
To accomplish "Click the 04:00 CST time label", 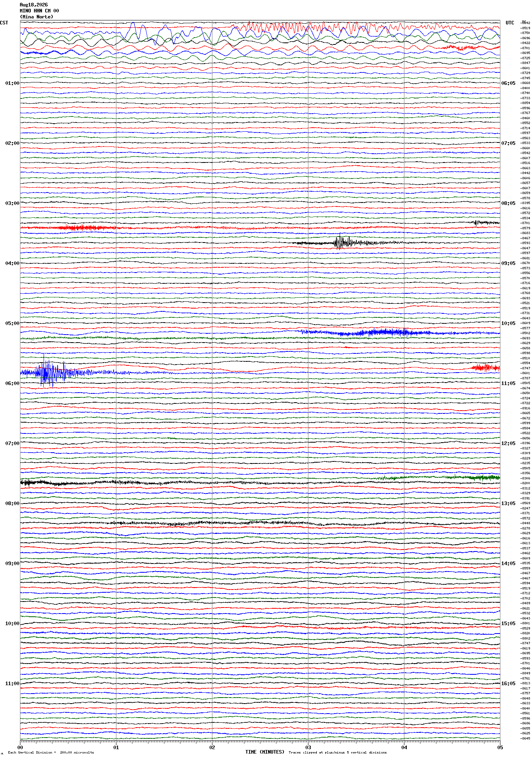I will (x=12, y=263).
